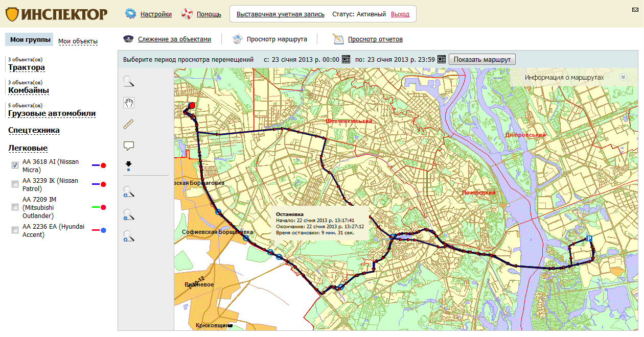
Task: Check the AA 2236 EA Hyundai Accent checkbox
Action: tap(15, 230)
